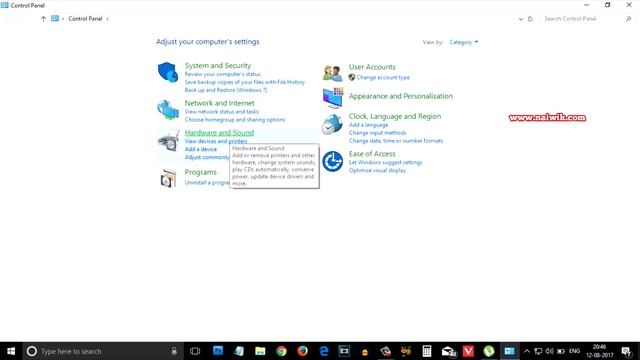The width and height of the screenshot is (640, 360).
Task: Open the View by Category dropdown
Action: 464,42
